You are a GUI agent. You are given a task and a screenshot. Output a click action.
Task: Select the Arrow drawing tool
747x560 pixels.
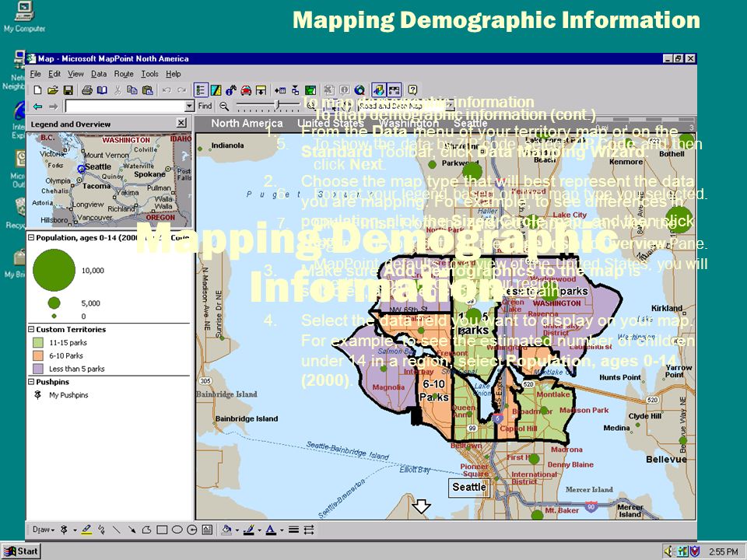pos(132,530)
